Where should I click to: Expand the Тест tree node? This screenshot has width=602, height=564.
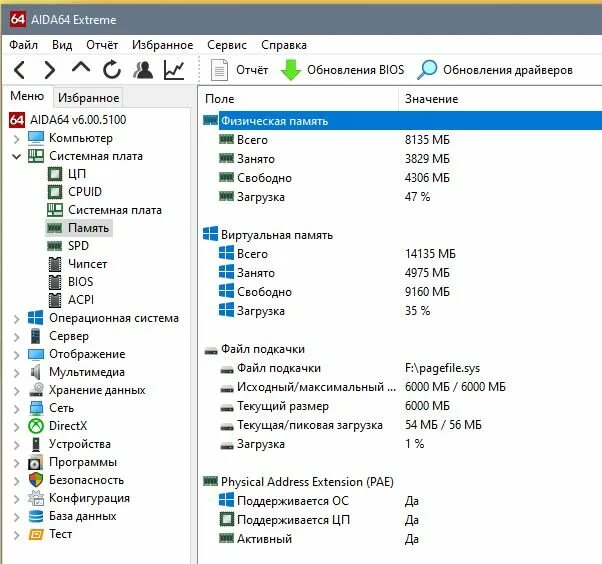tap(17, 535)
